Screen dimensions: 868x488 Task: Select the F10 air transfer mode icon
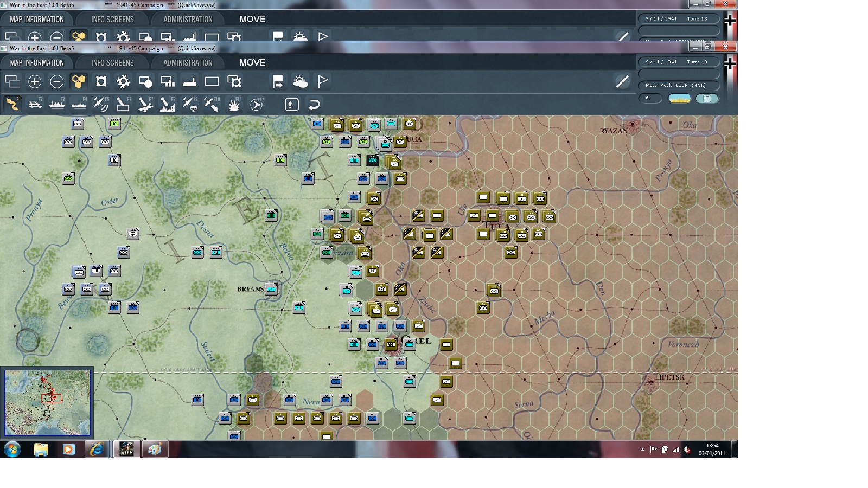tap(212, 104)
